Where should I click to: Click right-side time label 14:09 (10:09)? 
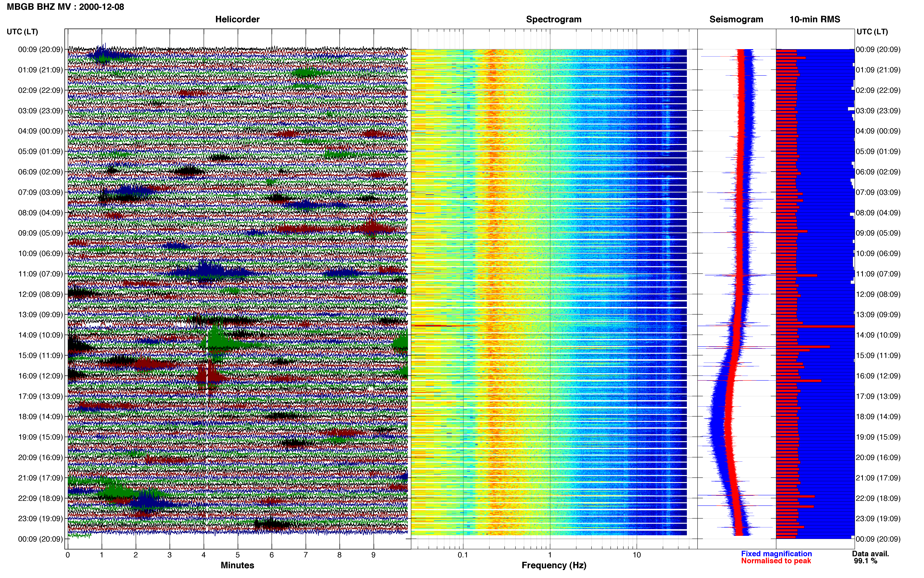[x=878, y=335]
